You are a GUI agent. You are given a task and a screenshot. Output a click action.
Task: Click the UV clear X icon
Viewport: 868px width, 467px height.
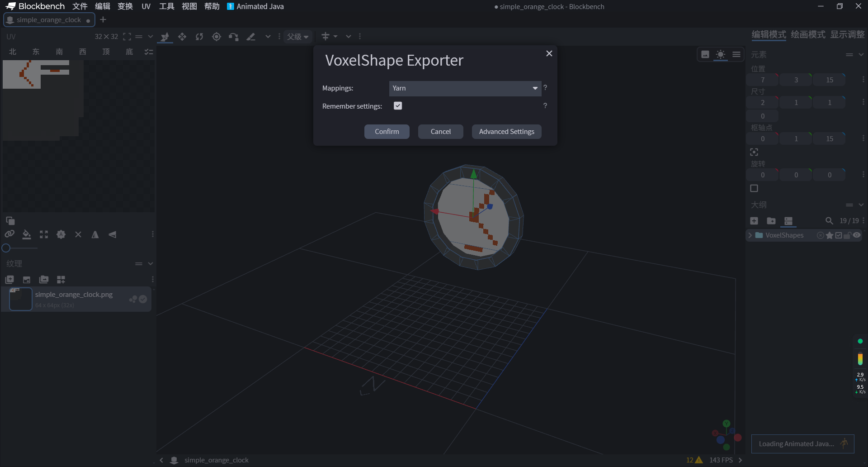point(78,234)
